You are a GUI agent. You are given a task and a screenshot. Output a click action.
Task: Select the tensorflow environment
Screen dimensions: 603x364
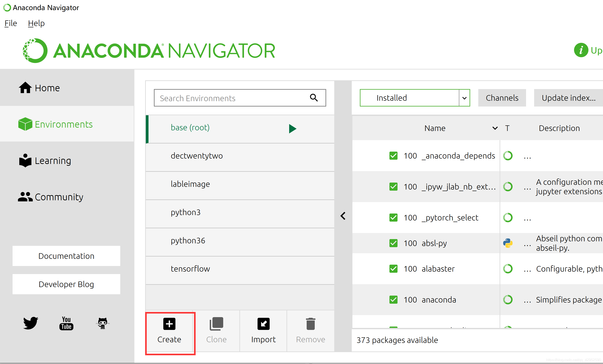tap(190, 269)
